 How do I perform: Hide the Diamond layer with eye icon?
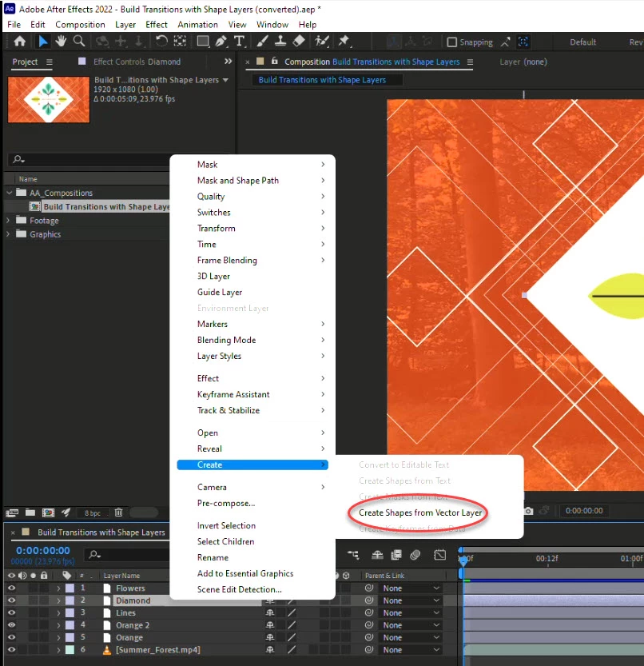11,600
